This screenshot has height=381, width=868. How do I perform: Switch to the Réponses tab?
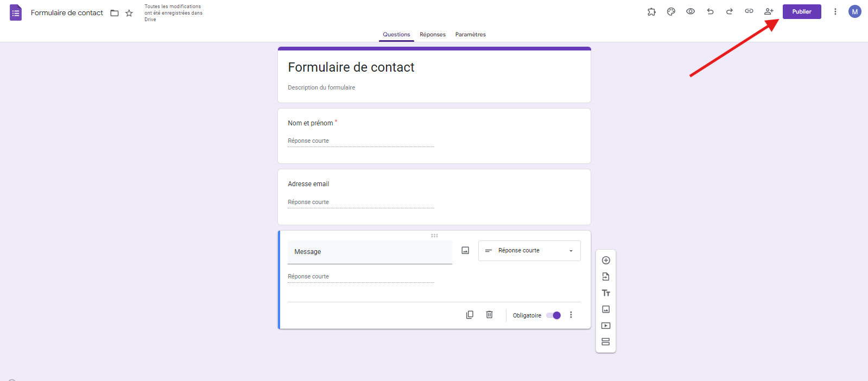[x=432, y=35]
